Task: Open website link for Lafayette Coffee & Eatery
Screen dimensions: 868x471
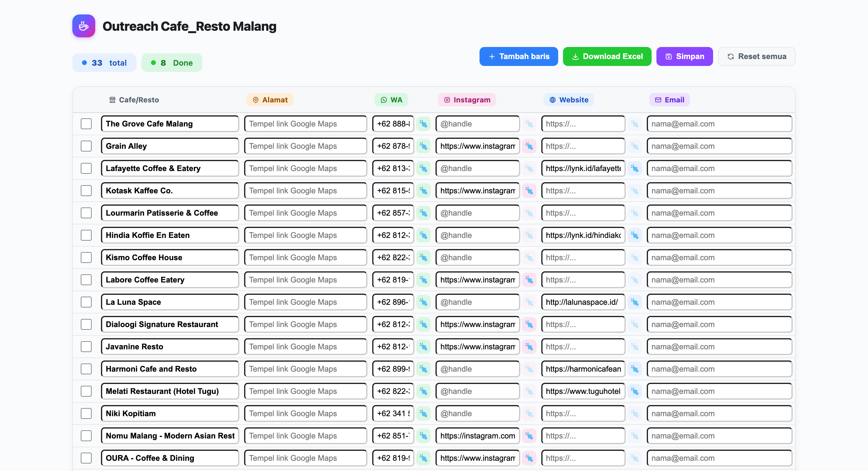Action: coord(634,168)
